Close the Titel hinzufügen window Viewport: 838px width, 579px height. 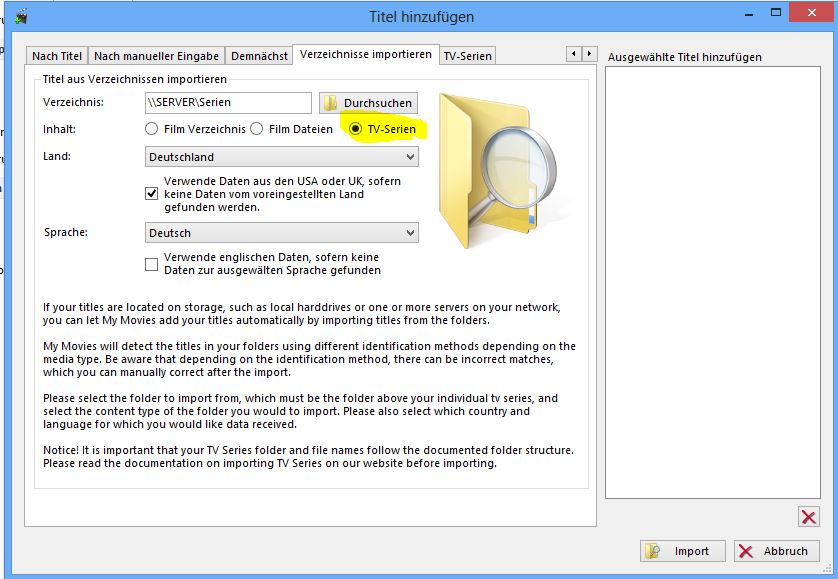tap(808, 13)
